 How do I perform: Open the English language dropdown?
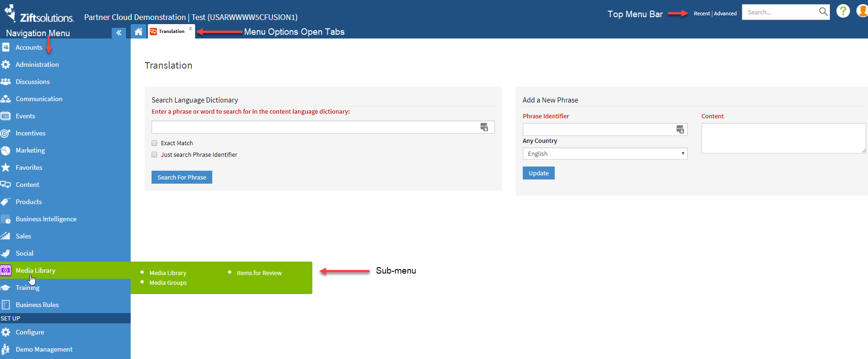[x=605, y=154]
